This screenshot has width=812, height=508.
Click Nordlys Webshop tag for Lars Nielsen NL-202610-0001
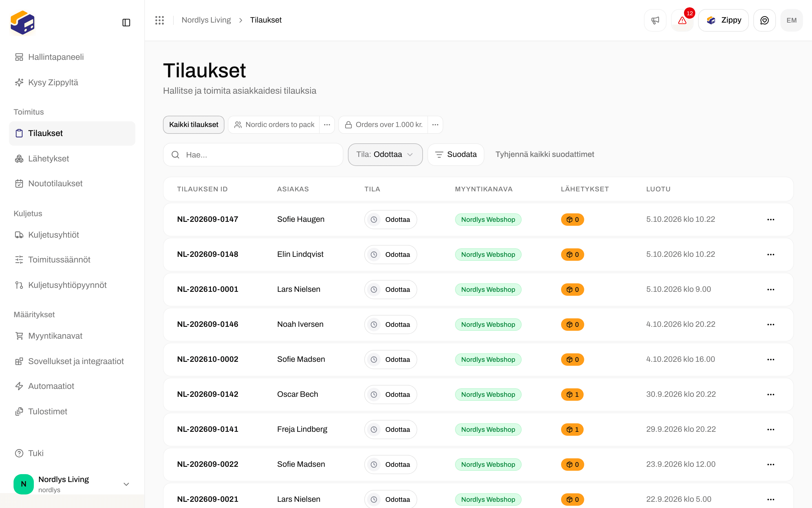coord(488,290)
